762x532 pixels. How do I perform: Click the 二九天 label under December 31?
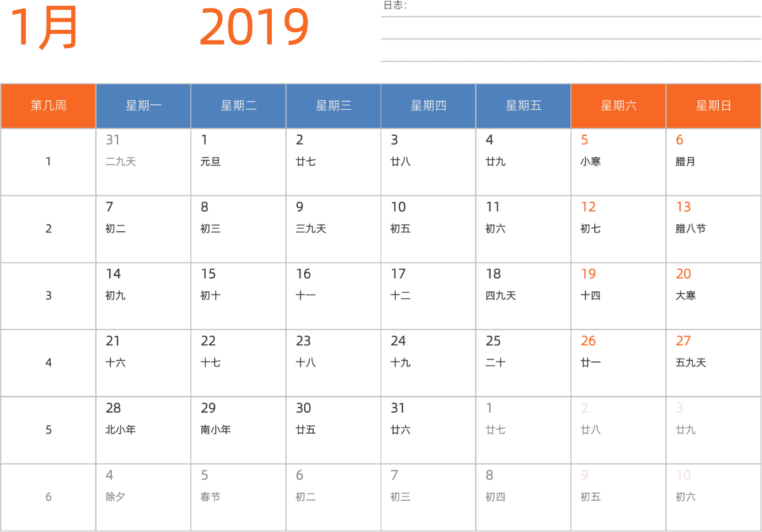[121, 162]
